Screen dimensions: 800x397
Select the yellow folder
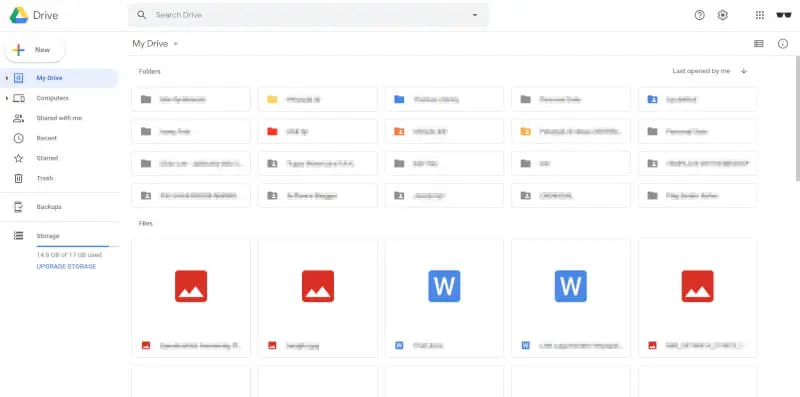coord(317,99)
